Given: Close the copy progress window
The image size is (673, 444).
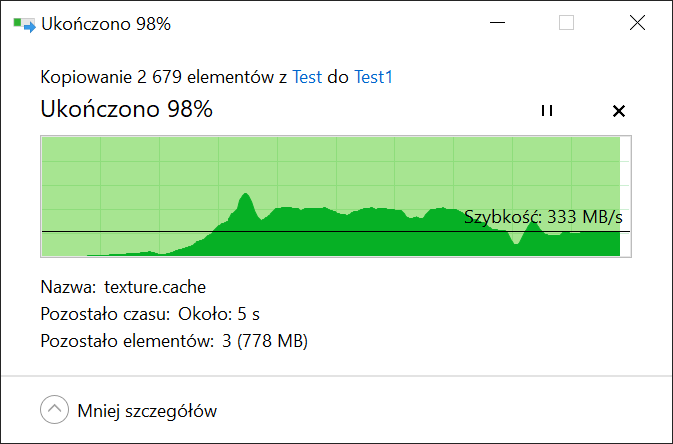Looking at the screenshot, I should click(x=637, y=23).
